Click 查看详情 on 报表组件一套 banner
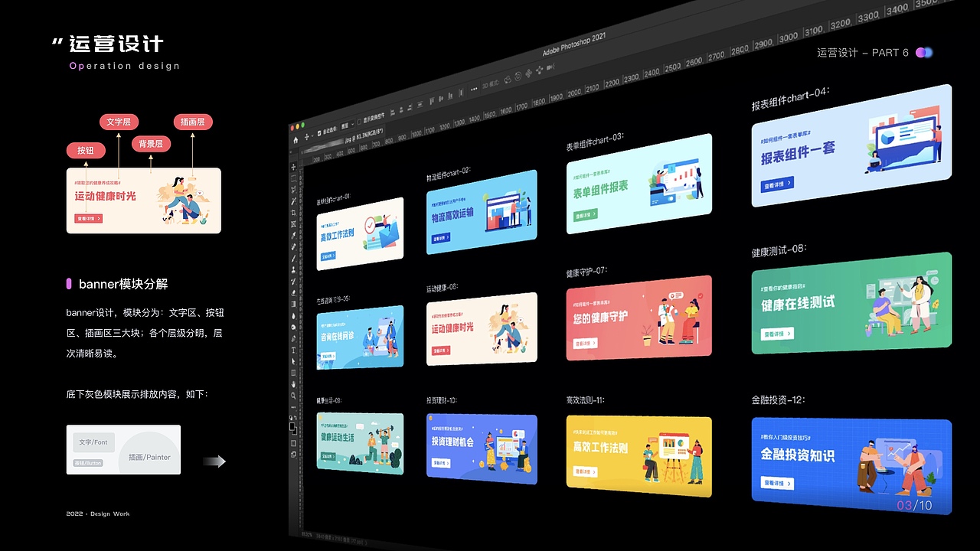 pos(777,184)
